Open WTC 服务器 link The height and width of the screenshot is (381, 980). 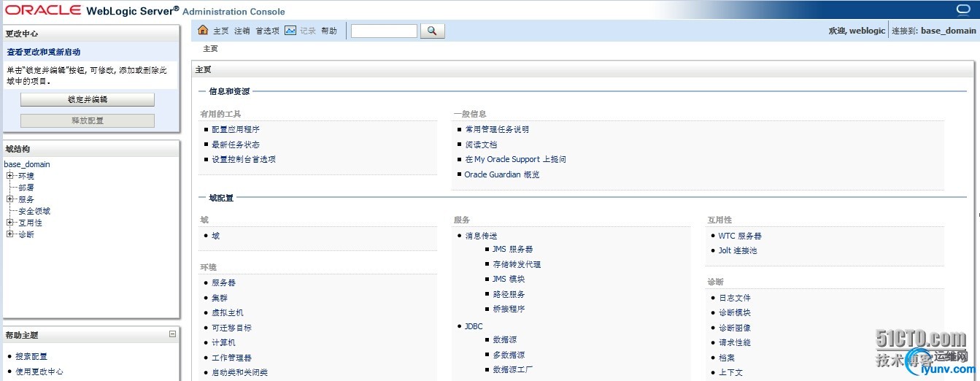[x=740, y=236]
